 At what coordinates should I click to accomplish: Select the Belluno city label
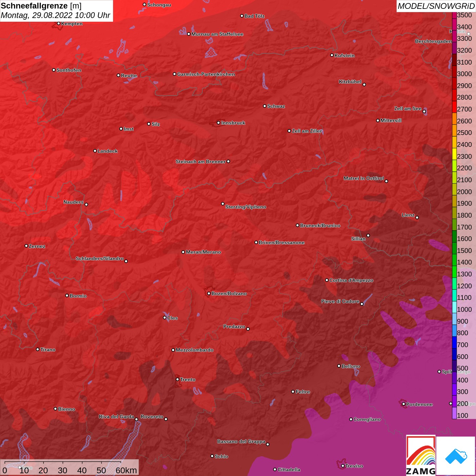point(351,366)
